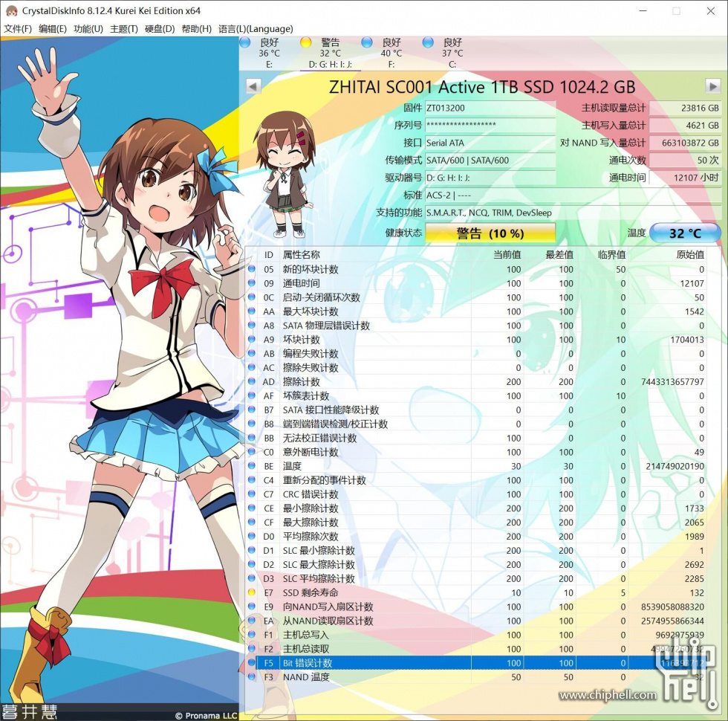Image resolution: width=728 pixels, height=721 pixels.
Task: Open the 语言(L)(Language) menu
Action: click(x=256, y=29)
